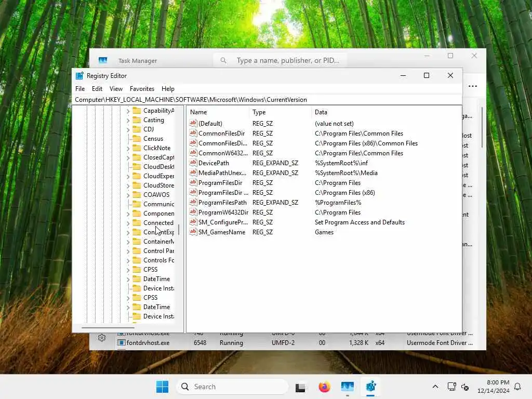
Task: Expand the CloudExper key
Action: click(128, 176)
